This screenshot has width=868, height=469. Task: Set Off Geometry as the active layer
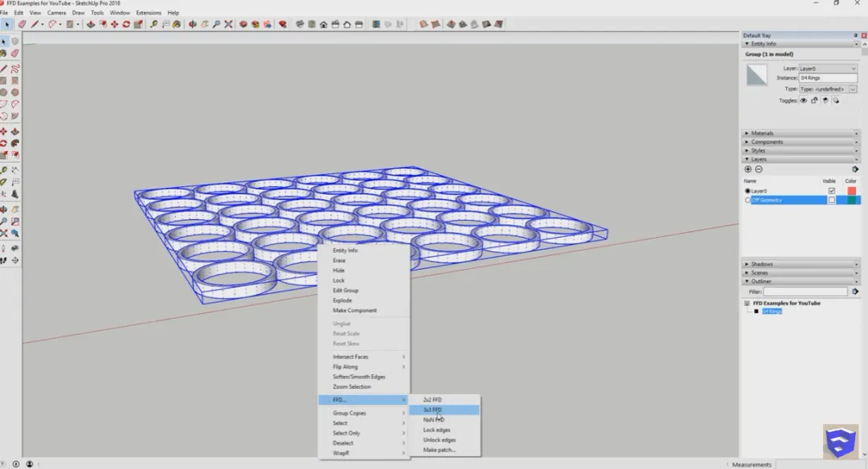[747, 200]
